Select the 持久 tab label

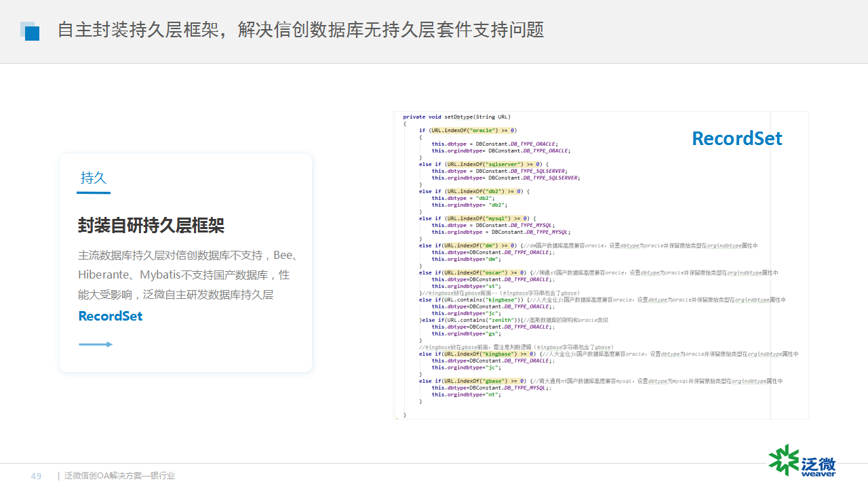(94, 178)
